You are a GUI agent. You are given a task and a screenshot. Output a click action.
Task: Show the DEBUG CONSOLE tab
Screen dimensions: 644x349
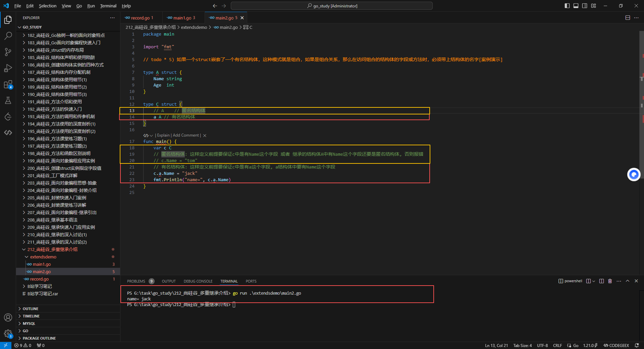pos(198,281)
